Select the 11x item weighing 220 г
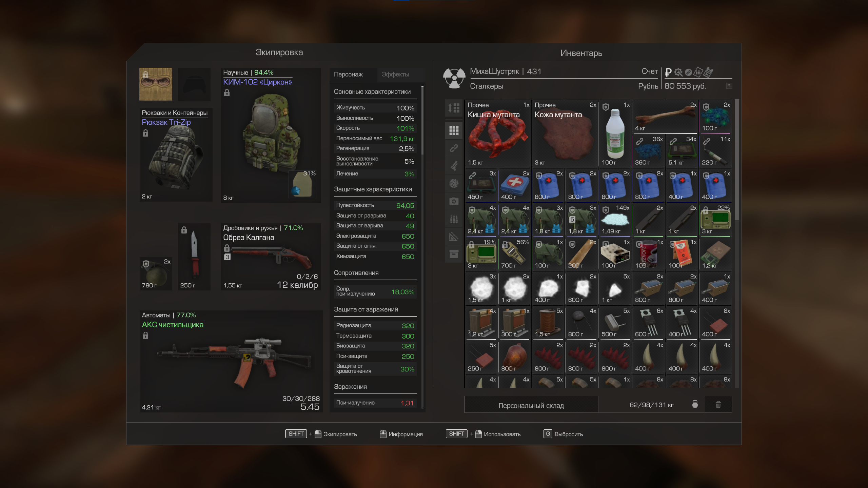This screenshot has height=488, width=868. click(715, 151)
